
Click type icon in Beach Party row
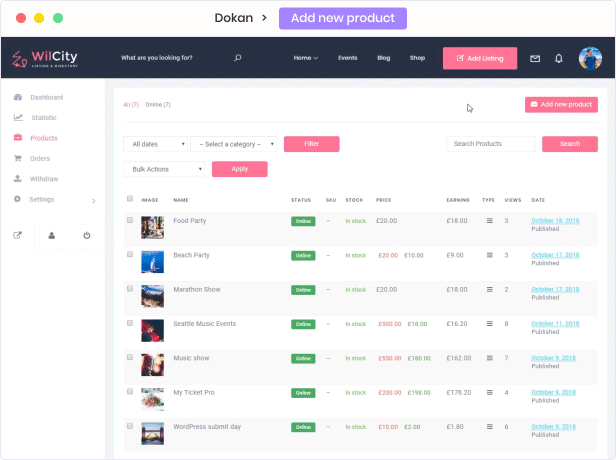(x=490, y=255)
